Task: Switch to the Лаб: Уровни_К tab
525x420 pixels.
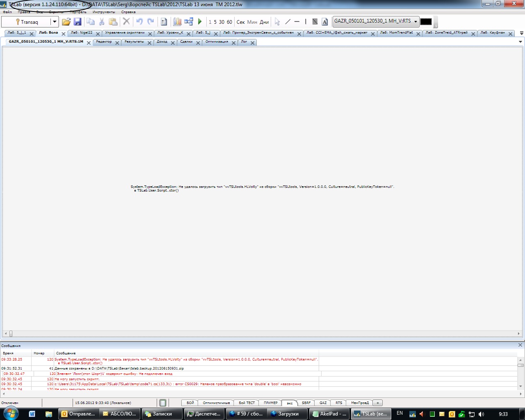Action: 170,33
